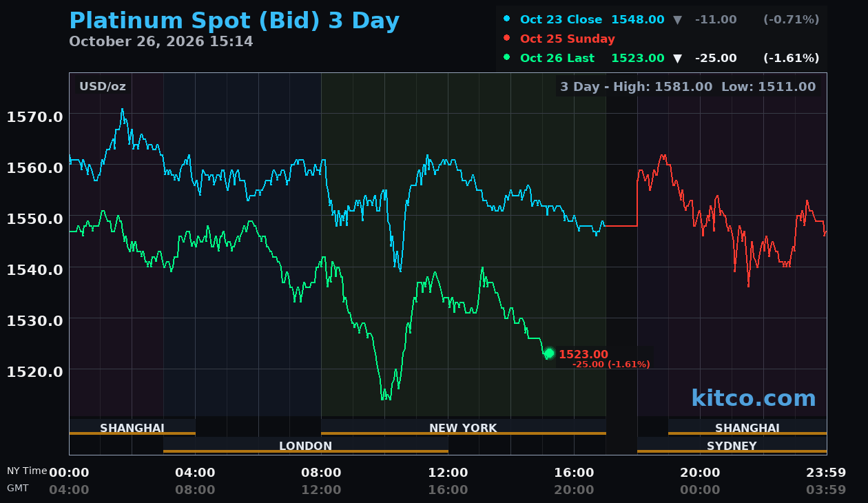This screenshot has width=868, height=503.
Task: Click 'Oct 23 Close' legend label
Action: (561, 19)
